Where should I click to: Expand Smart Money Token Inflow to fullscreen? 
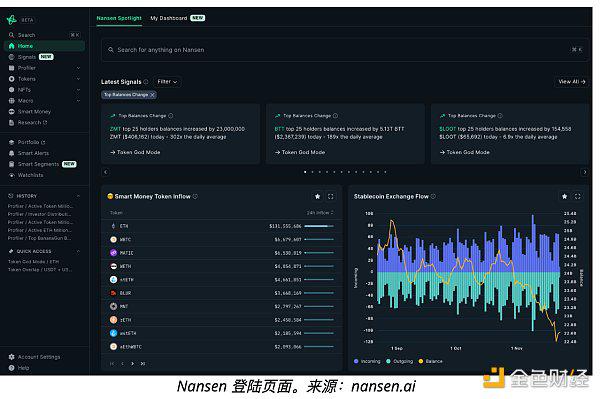(331, 197)
